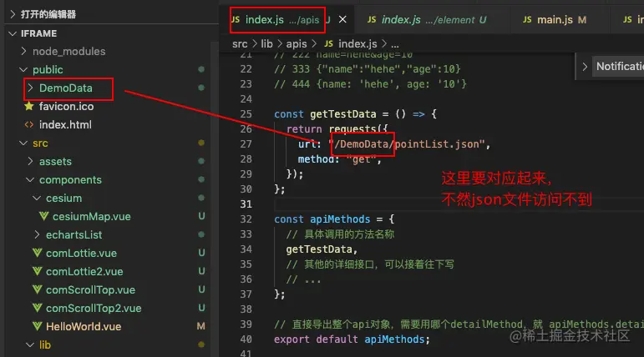
Task: Click Vue icon of comScrollTop.vue
Action: coord(37,289)
